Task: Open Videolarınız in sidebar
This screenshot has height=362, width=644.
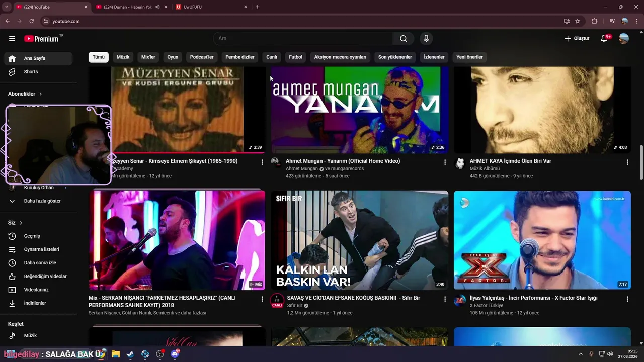Action: click(x=38, y=290)
